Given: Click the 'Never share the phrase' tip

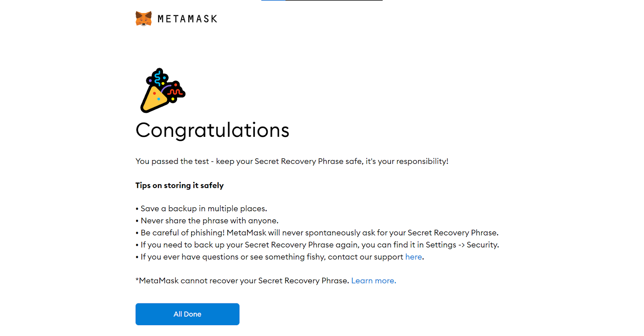Looking at the screenshot, I should pos(207,221).
